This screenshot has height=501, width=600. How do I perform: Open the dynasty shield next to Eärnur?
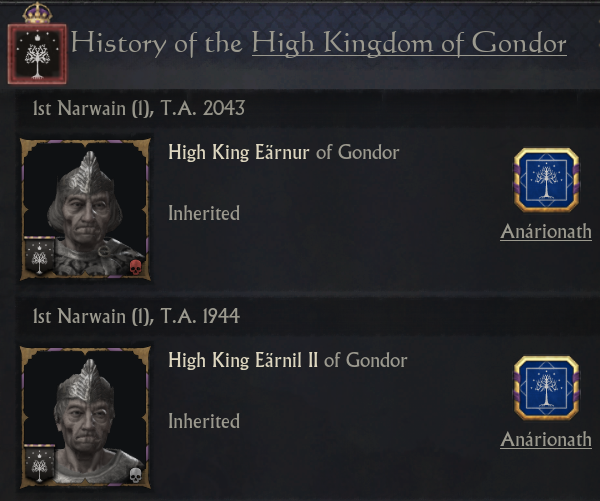tap(546, 180)
